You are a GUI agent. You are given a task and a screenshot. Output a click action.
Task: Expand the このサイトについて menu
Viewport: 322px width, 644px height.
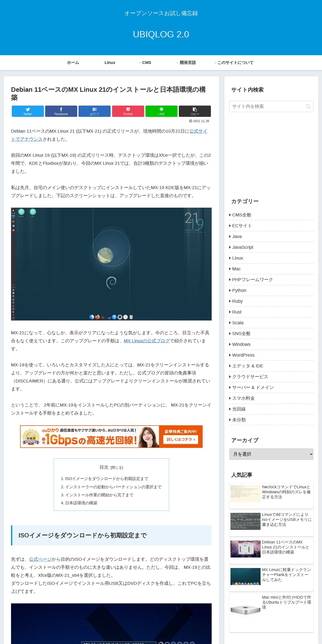coord(235,63)
